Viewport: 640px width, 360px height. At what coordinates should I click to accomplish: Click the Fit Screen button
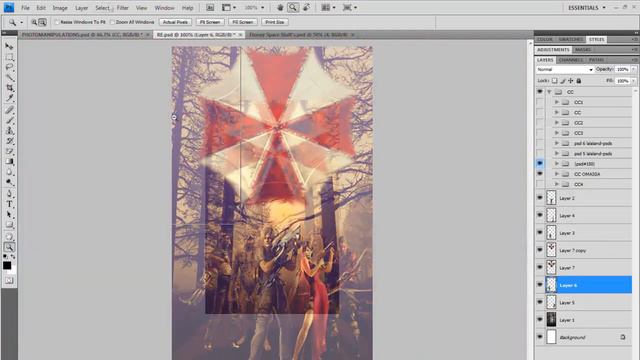coord(210,22)
